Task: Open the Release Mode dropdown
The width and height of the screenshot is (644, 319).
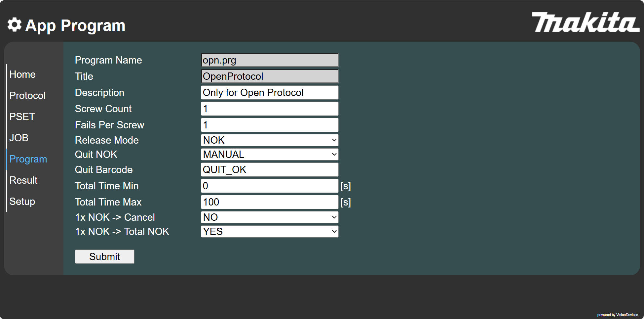Action: tap(270, 140)
